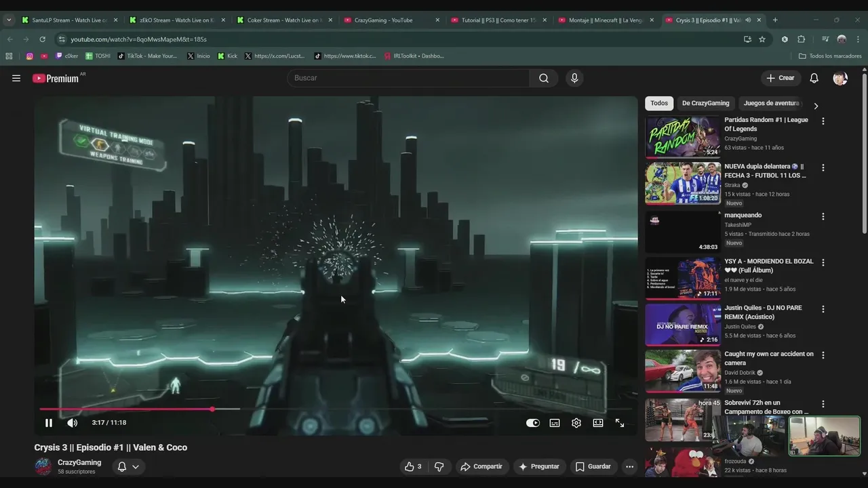Open options for Justin Quiles video
Viewport: 868px width, 488px height.
pyautogui.click(x=823, y=309)
